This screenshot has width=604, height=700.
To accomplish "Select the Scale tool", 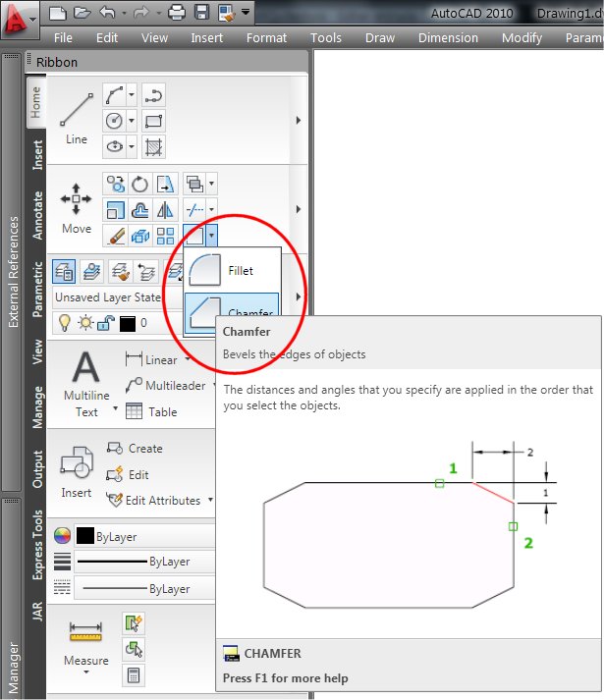I will (115, 209).
